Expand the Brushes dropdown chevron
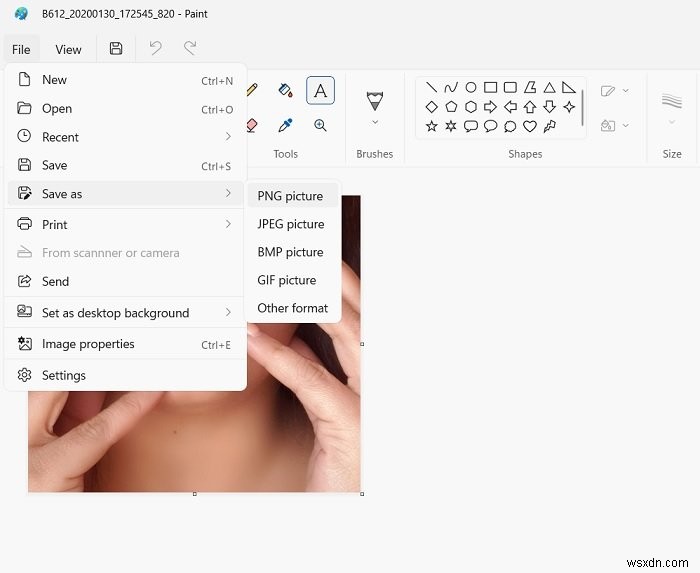The width and height of the screenshot is (700, 573). coord(375,122)
